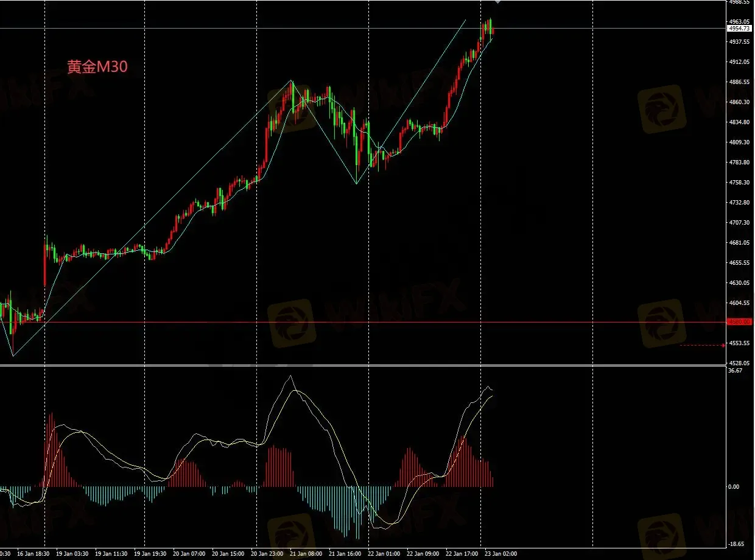Click the 23 Jan 02:00 time label
Image resolution: width=755 pixels, height=560 pixels.
pyautogui.click(x=500, y=554)
